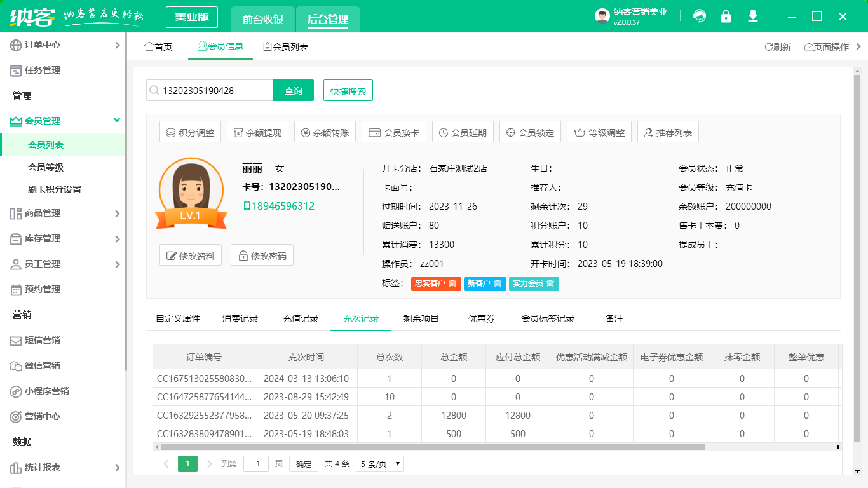The image size is (868, 488).
Task: Switch to the 消费记录 tab
Action: pyautogui.click(x=240, y=318)
